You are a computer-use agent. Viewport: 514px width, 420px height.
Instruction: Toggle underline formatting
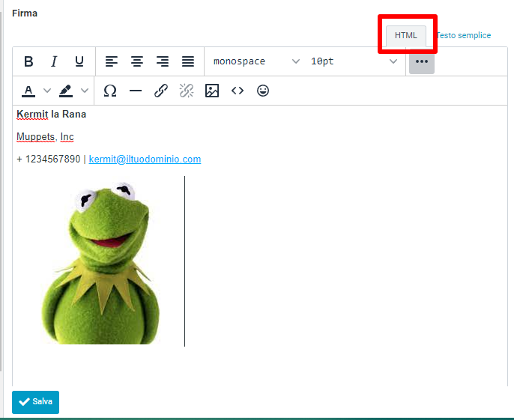(x=79, y=61)
